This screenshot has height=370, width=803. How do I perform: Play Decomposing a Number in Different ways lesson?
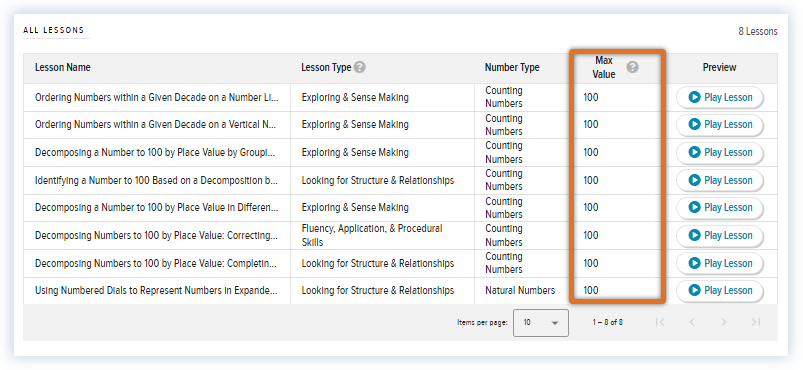tap(720, 208)
